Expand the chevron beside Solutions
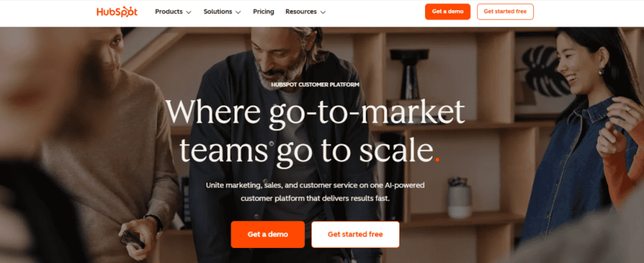The height and width of the screenshot is (263, 644). pos(238,12)
